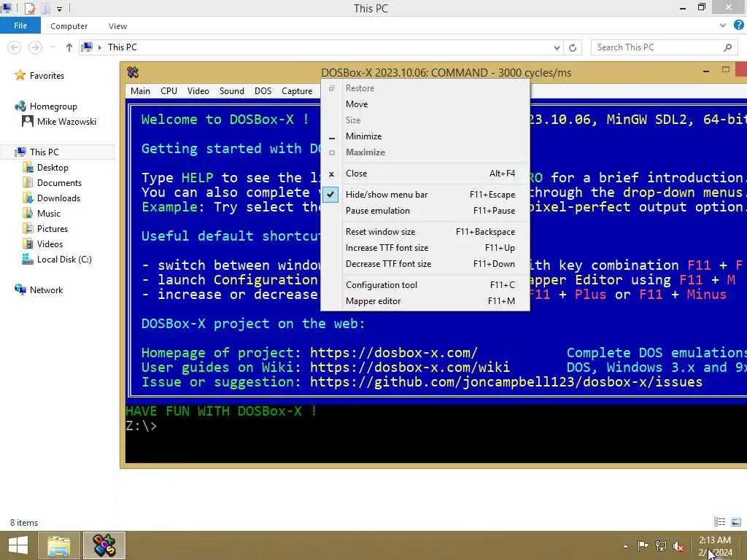Image resolution: width=747 pixels, height=560 pixels.
Task: Click the Windows Start button
Action: (x=18, y=545)
